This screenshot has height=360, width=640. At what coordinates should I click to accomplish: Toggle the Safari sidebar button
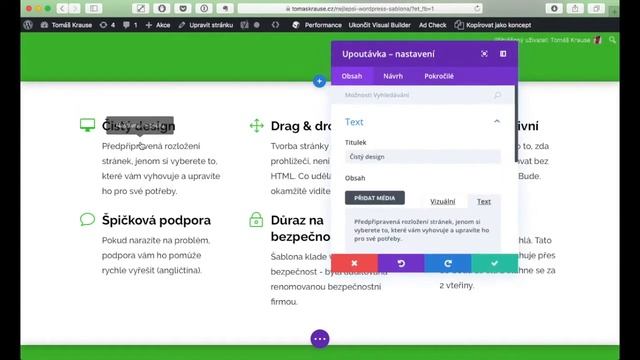click(x=93, y=8)
